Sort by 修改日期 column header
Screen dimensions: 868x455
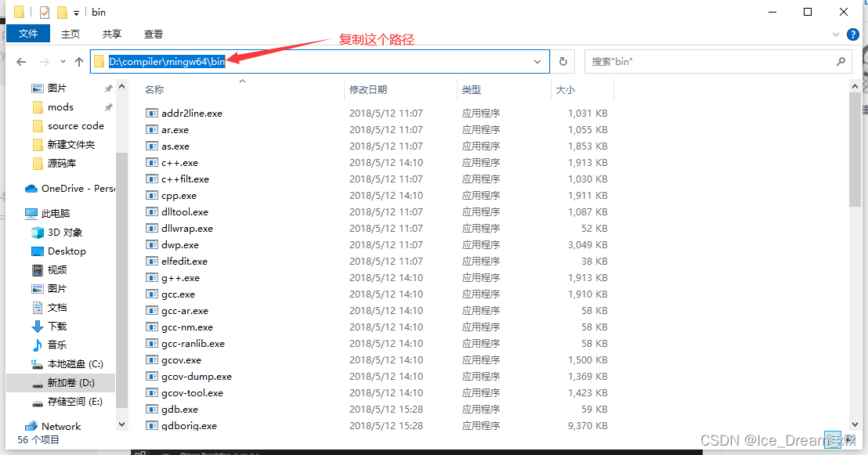pos(368,90)
